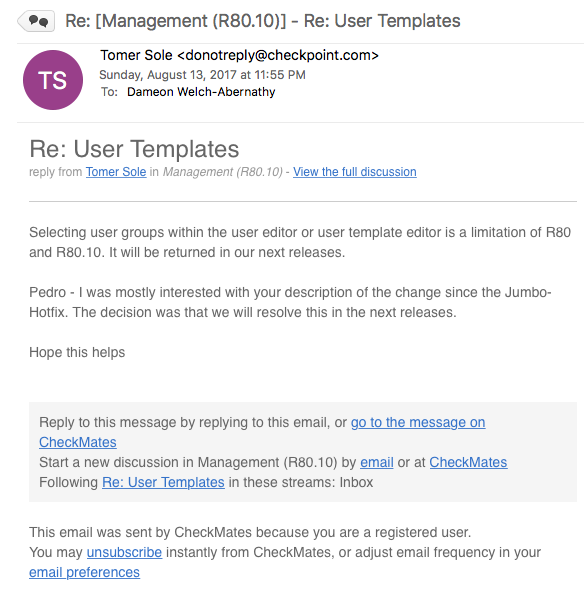
Task: Open Re: User Templates thread link
Action: (163, 482)
